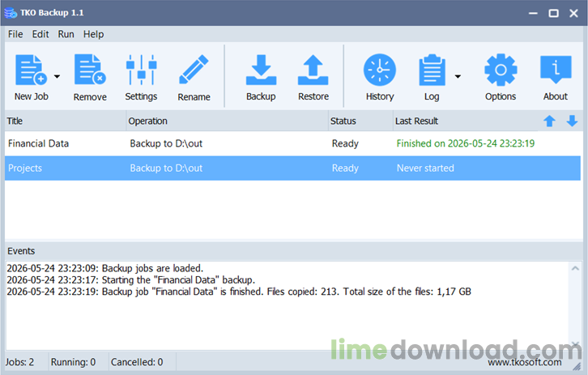Click the Ready status of Financial Data
Viewport: 588px width, 375px height.
tap(345, 143)
